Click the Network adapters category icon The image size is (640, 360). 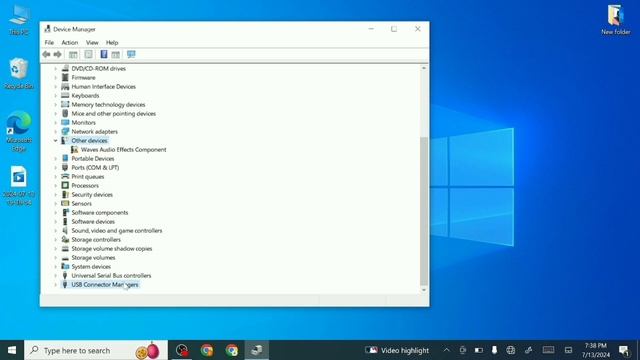click(x=65, y=131)
